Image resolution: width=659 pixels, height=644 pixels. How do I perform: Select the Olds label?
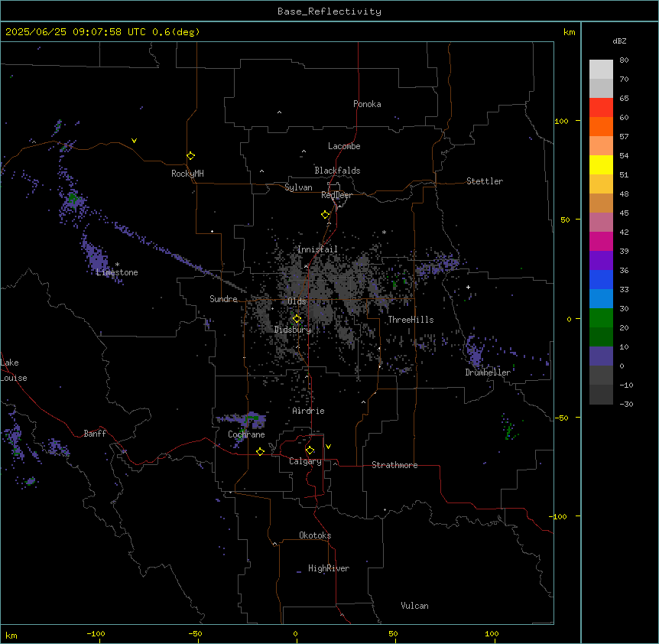point(297,301)
